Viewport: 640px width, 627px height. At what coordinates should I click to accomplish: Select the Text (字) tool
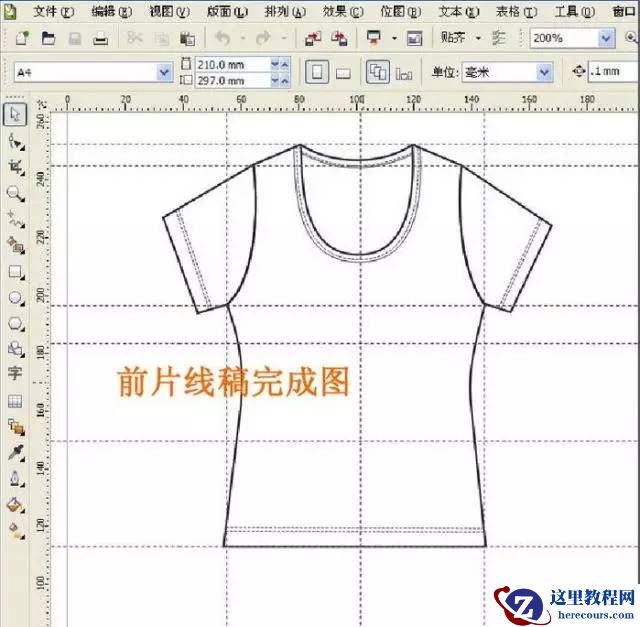16,374
